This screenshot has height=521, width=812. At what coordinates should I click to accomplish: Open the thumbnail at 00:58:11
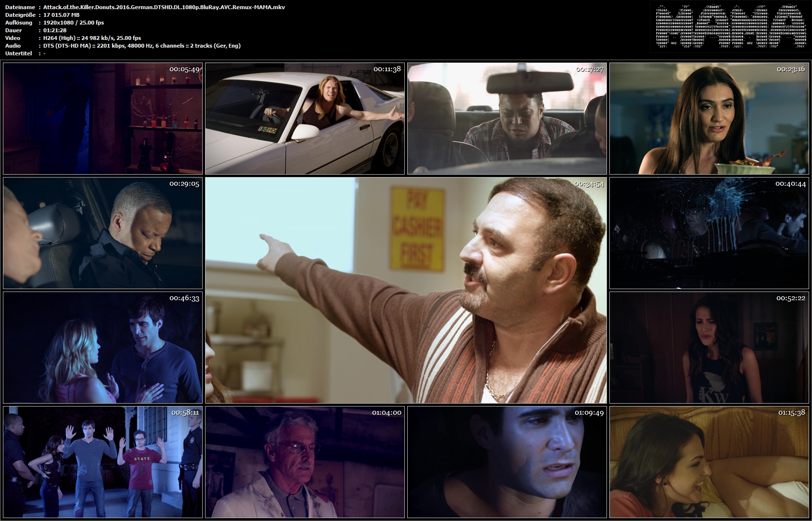(103, 462)
